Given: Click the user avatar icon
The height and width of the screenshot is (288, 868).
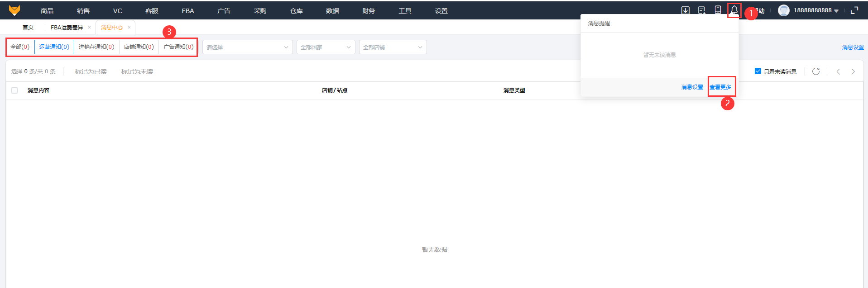Looking at the screenshot, I should [783, 10].
